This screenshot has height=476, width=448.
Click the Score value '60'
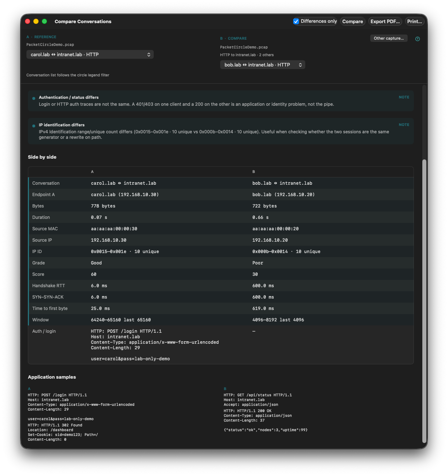[94, 274]
